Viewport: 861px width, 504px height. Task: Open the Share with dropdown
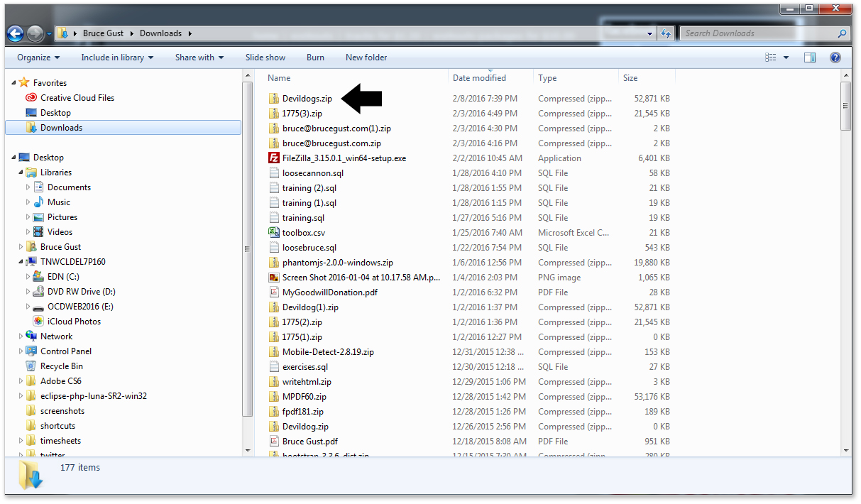coord(199,57)
